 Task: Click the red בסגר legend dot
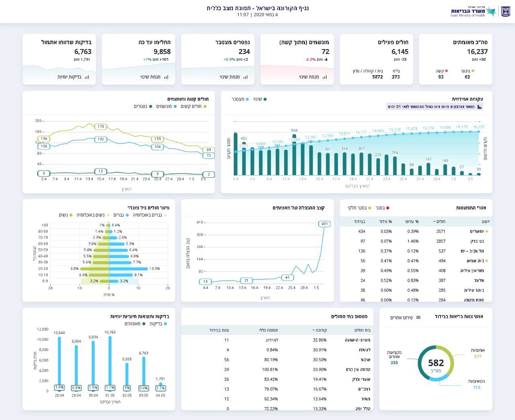coord(387,208)
